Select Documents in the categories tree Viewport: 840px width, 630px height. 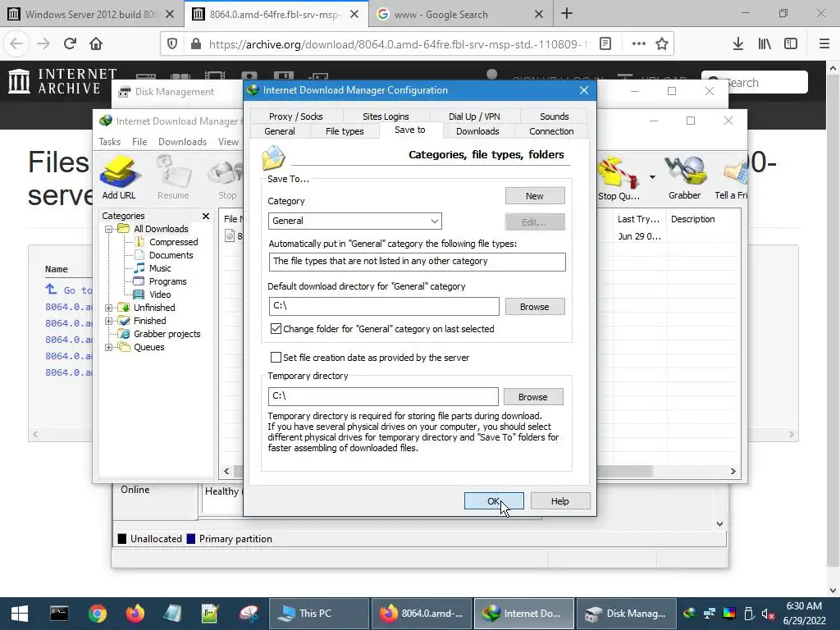click(171, 256)
